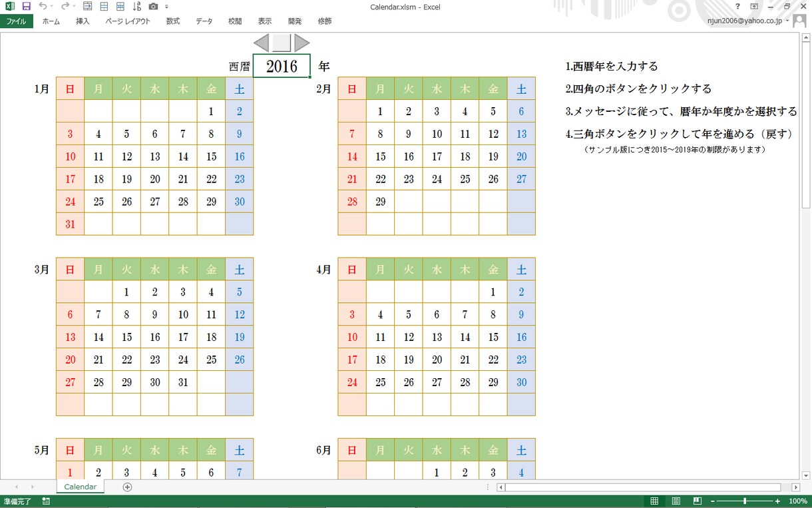Click the first table-layout icon with the arrow

(89, 6)
